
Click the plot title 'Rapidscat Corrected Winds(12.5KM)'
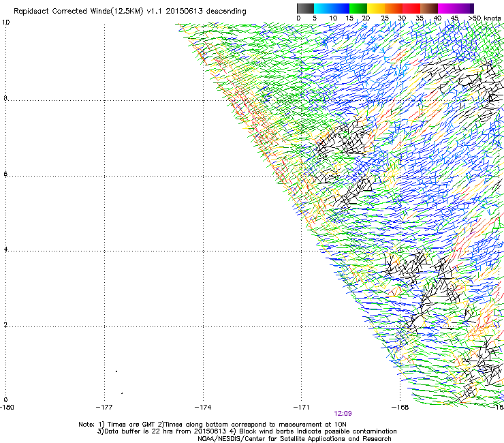[x=78, y=12]
